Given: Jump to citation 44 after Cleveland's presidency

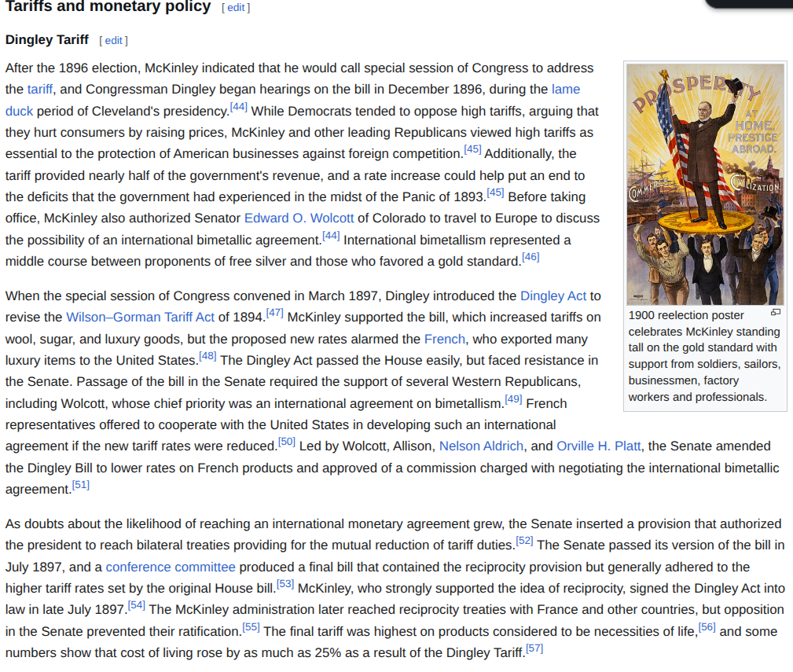Looking at the screenshot, I should (239, 107).
